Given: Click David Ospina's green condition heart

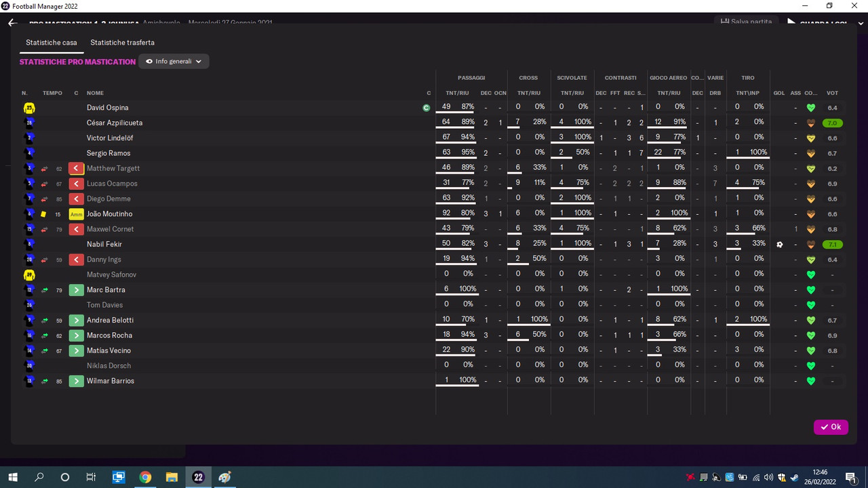Looking at the screenshot, I should 810,108.
